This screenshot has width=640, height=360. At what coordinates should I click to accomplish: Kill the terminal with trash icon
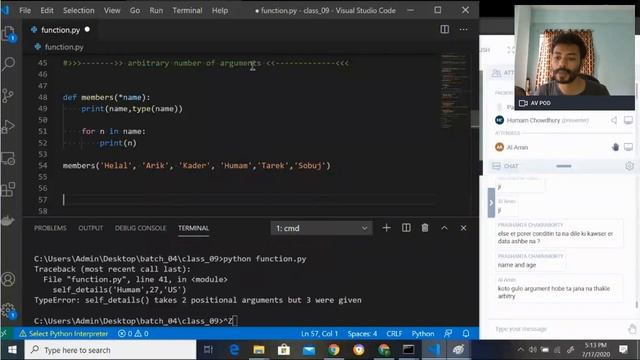tap(425, 228)
